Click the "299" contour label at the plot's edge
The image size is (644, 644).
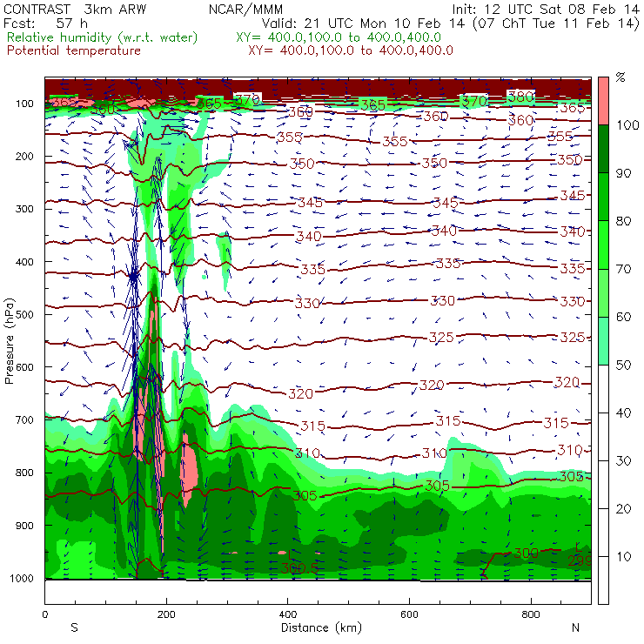pyautogui.click(x=580, y=560)
